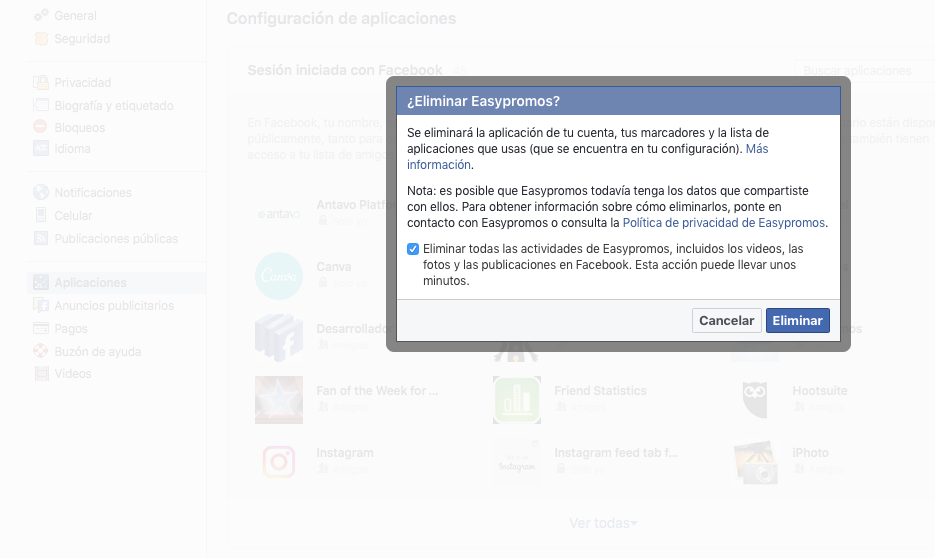Expand the Ver todas app list
The image size is (935, 558).
(x=603, y=523)
